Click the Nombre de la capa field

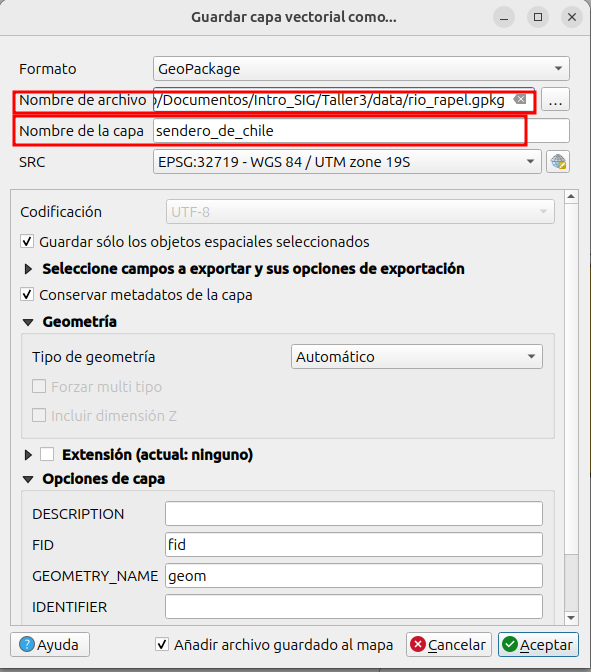click(361, 131)
